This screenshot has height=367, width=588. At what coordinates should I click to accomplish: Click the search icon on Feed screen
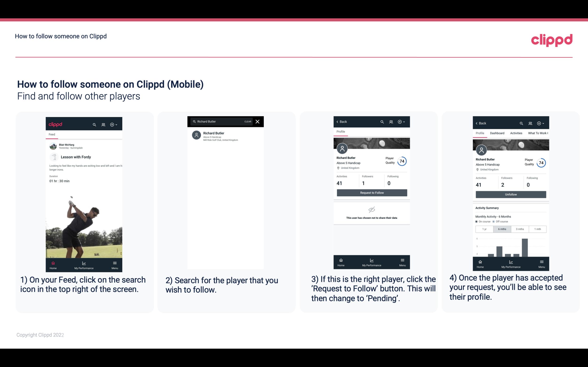click(94, 124)
